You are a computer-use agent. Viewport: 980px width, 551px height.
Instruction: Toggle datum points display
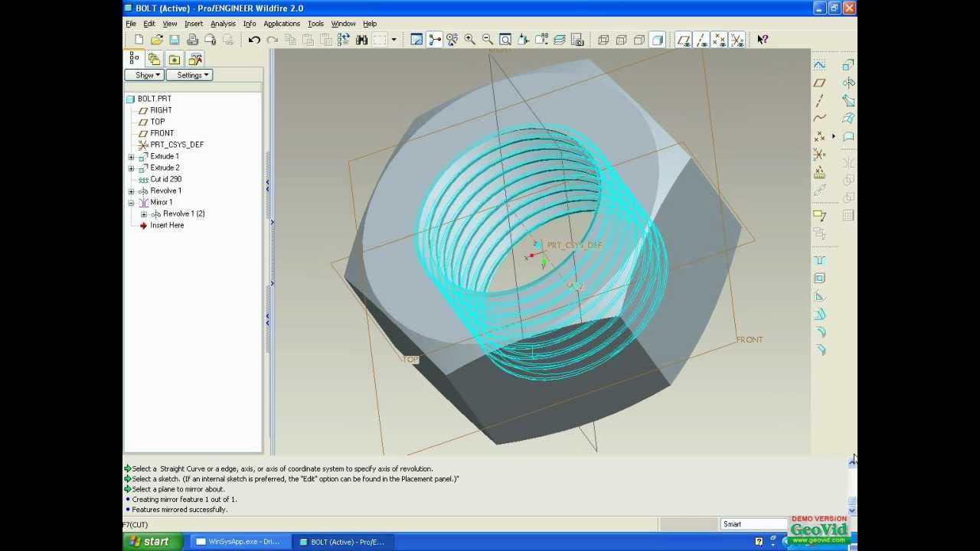(719, 40)
